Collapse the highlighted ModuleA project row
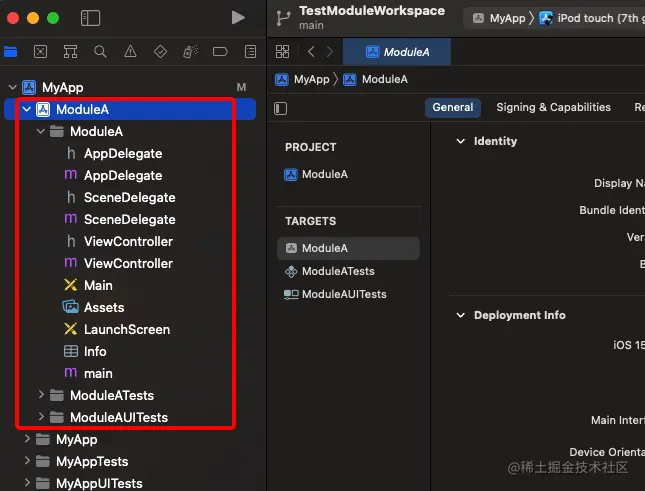 27,109
